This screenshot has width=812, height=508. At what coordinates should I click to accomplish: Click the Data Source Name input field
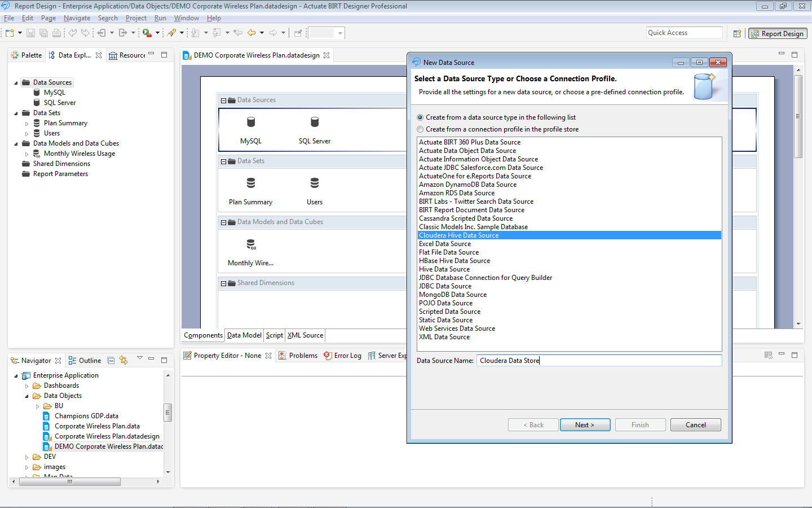tap(599, 361)
